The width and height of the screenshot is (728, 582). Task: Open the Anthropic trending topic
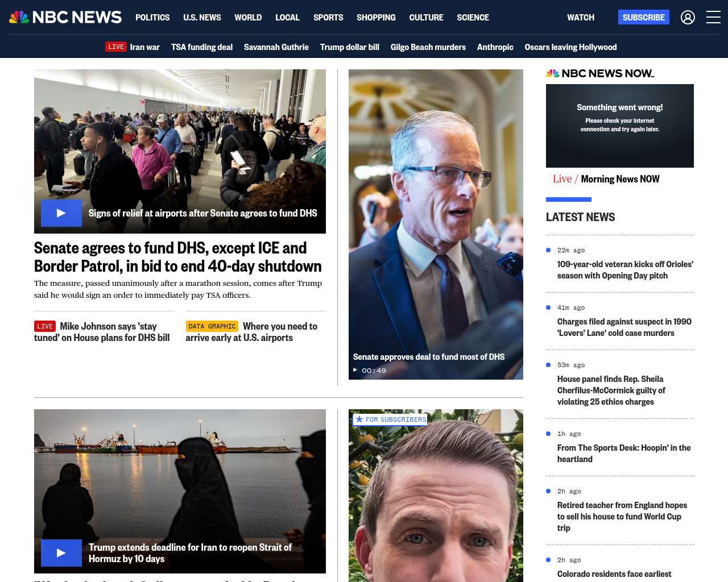click(495, 47)
